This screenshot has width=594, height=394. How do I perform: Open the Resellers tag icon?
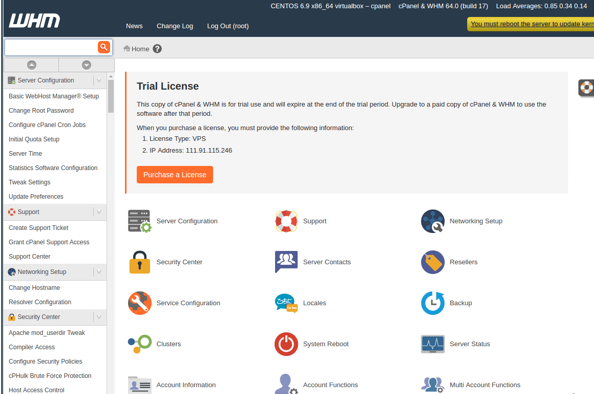(433, 262)
